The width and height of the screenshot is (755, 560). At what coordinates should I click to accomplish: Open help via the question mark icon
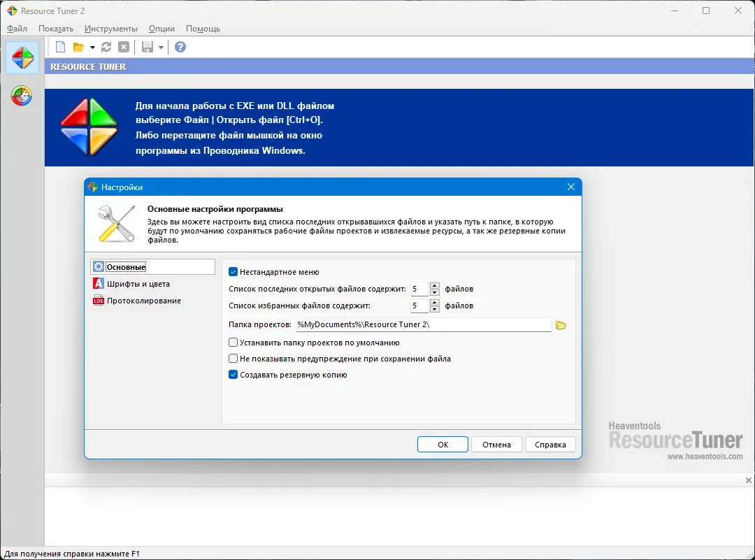[x=180, y=47]
